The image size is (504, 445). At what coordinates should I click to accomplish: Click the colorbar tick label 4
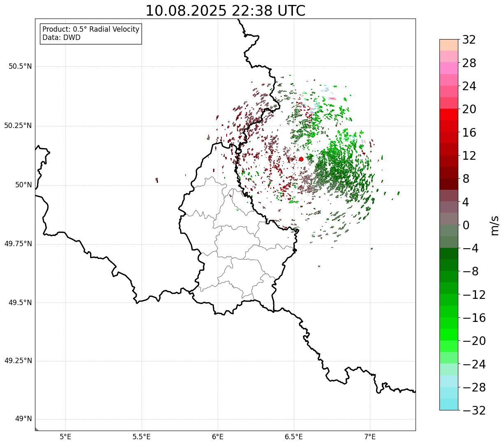pos(466,202)
